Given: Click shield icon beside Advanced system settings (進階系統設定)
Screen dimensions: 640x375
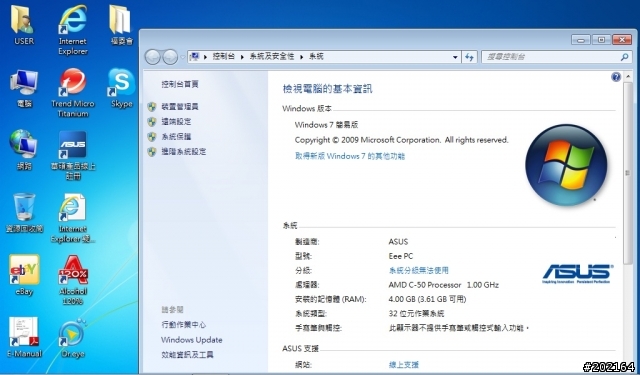Looking at the screenshot, I should (152, 152).
